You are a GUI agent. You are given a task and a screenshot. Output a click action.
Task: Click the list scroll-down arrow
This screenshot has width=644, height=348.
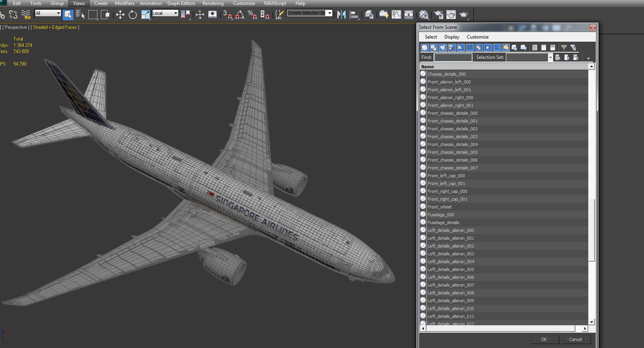coord(592,322)
